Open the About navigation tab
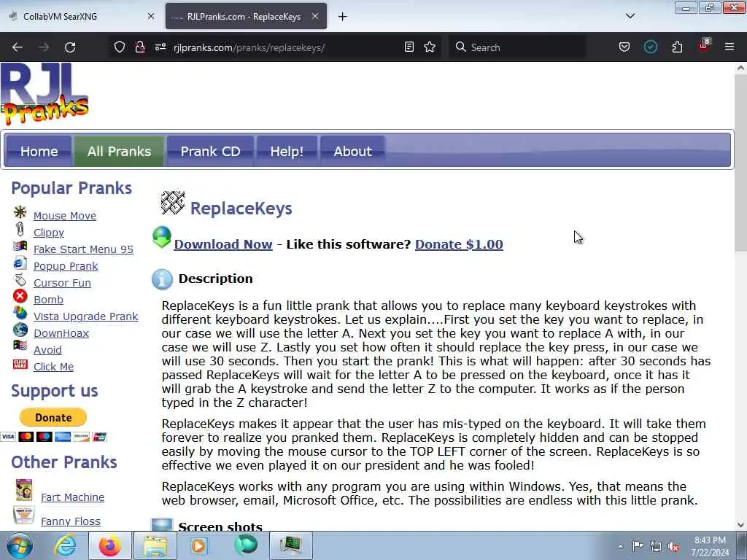The image size is (747, 560). coord(352,152)
